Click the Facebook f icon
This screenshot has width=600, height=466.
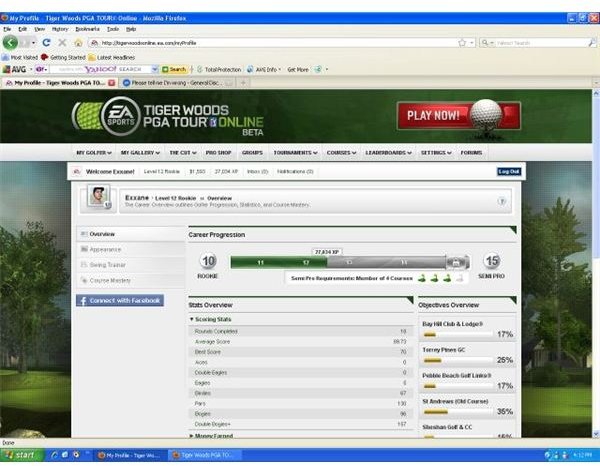click(83, 301)
